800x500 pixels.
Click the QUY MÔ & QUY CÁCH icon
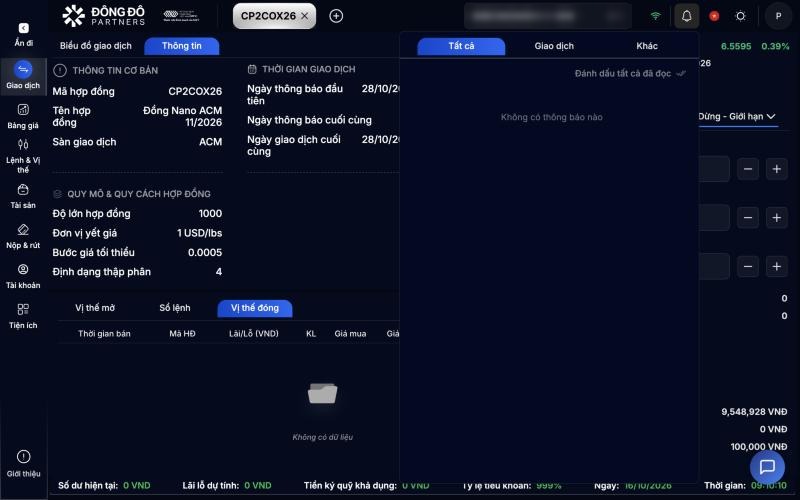(x=58, y=194)
